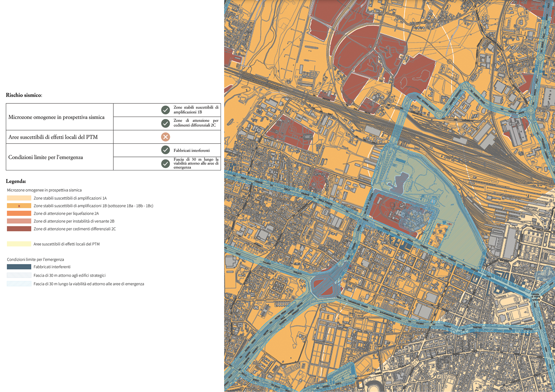Screen dimensions: 555x392
Task: Select the pale yellow PTM legend swatch
Action: [19, 244]
